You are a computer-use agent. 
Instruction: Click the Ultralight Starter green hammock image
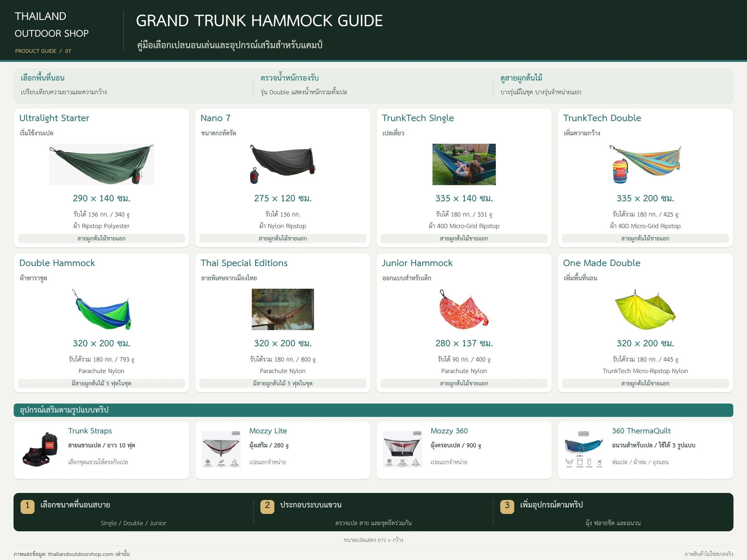click(x=101, y=164)
